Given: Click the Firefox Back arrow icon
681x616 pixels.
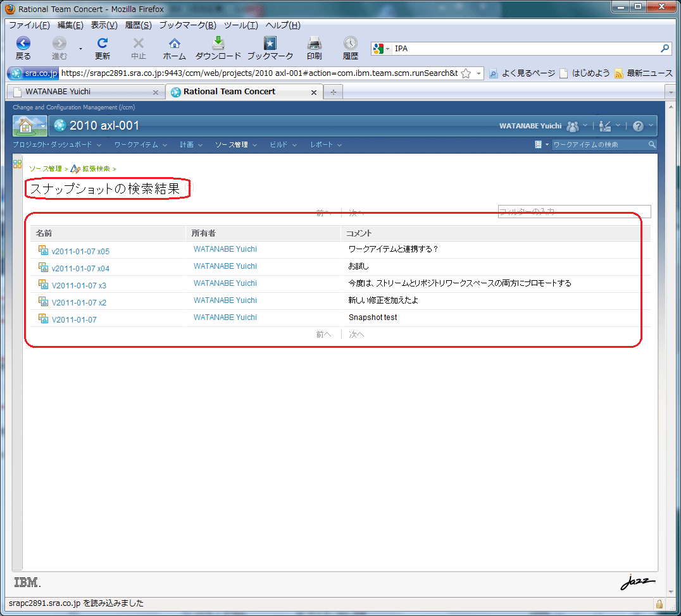Looking at the screenshot, I should [23, 43].
